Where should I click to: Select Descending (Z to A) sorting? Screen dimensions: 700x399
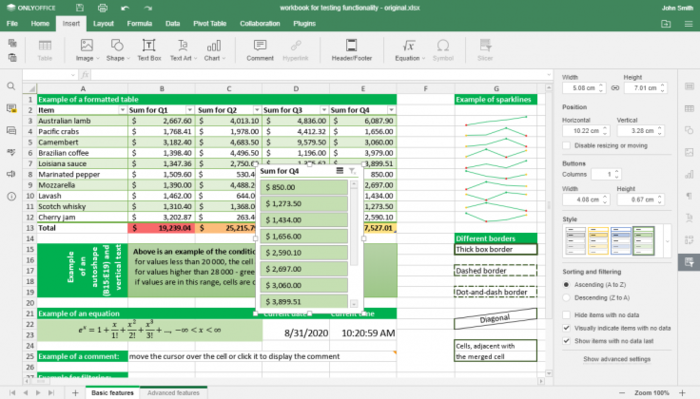567,298
